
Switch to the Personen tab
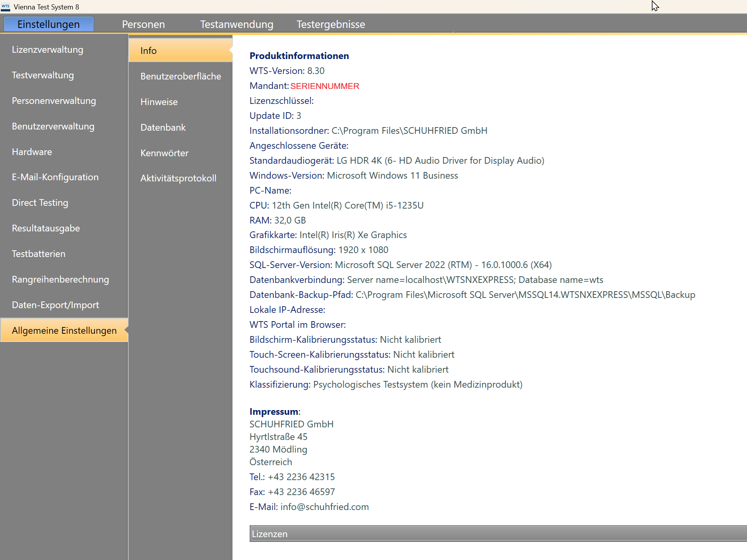(143, 24)
